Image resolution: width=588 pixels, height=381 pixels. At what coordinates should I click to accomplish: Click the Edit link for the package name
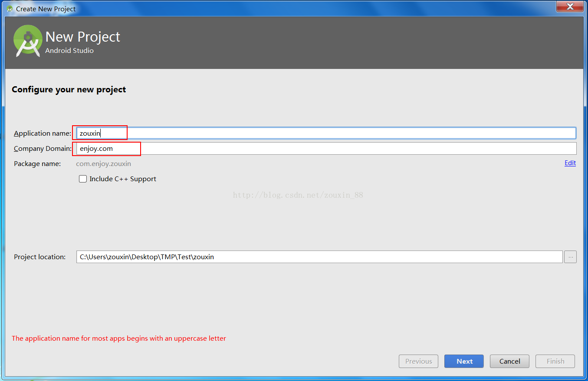[570, 163]
